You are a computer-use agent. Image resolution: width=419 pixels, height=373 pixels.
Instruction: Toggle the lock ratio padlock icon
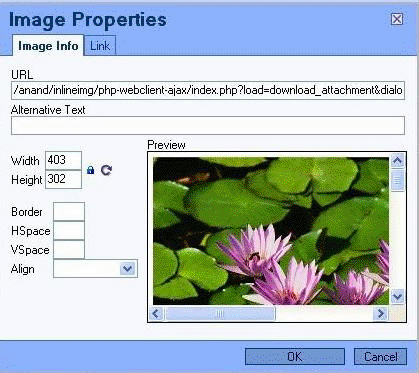pos(90,170)
